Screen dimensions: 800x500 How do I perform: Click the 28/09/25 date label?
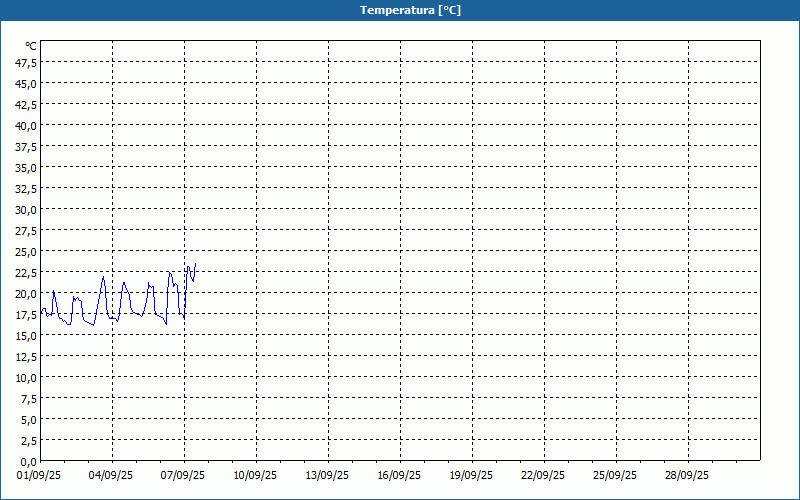coord(687,476)
